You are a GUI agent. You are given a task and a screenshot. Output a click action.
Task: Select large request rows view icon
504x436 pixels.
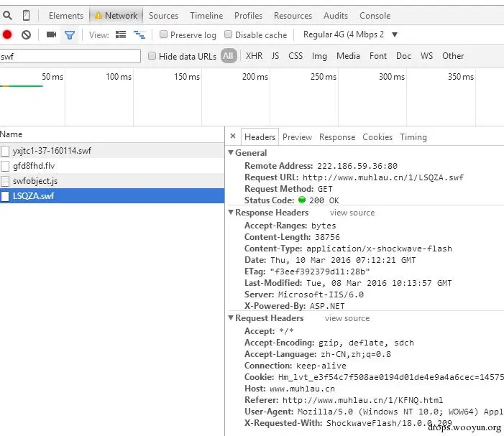point(121,34)
